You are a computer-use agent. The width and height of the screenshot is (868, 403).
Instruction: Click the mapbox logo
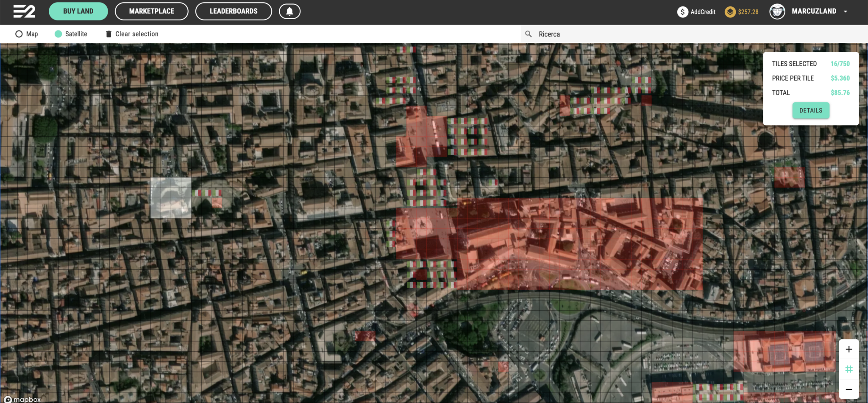pos(22,399)
